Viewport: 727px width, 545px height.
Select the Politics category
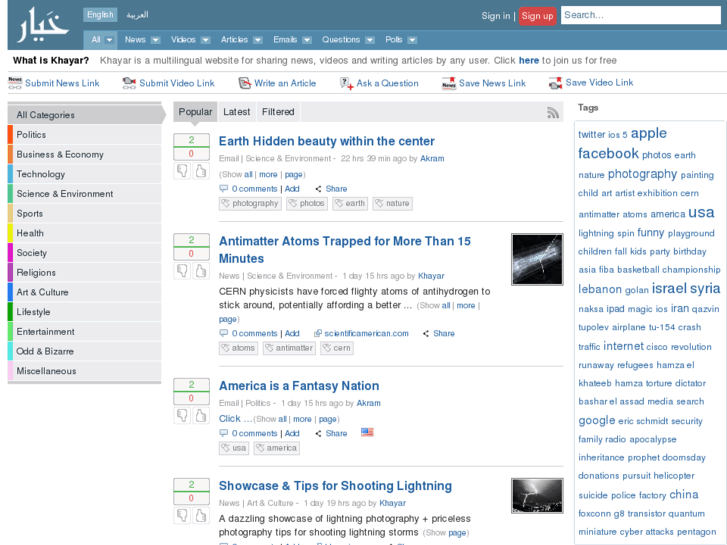click(84, 135)
